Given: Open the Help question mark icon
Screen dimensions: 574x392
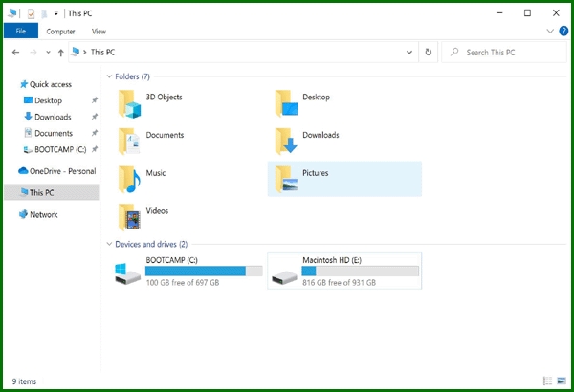Looking at the screenshot, I should [x=563, y=32].
